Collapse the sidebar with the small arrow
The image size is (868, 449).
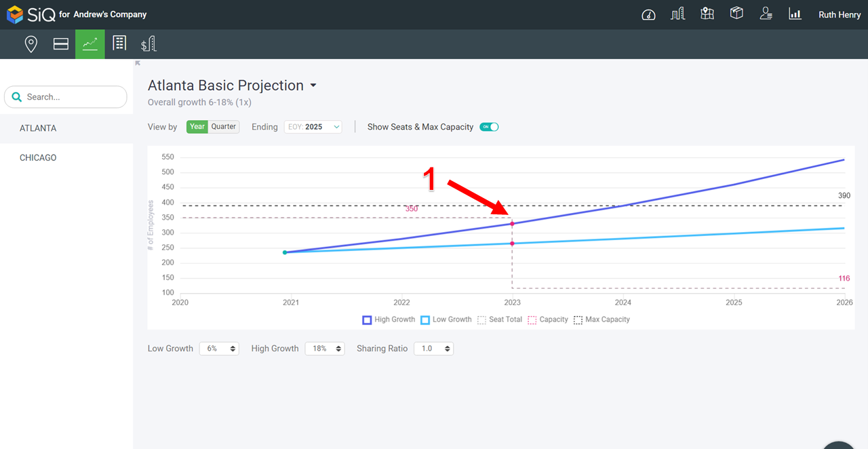(138, 63)
